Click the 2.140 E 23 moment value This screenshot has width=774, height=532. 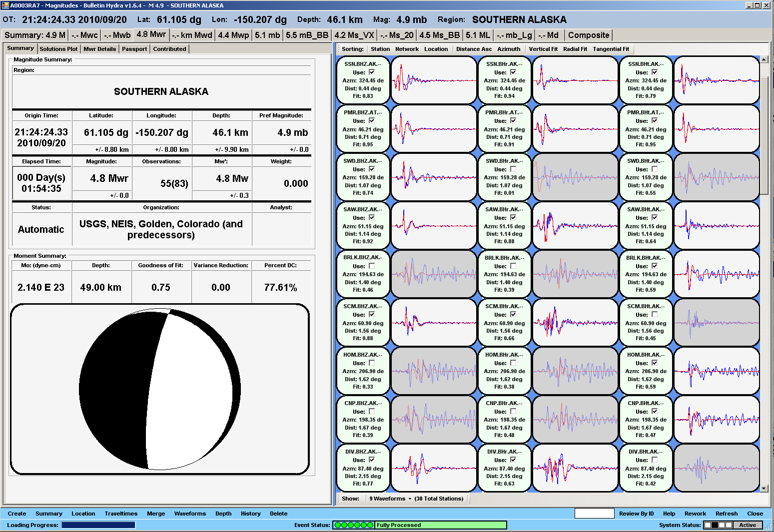tap(41, 287)
